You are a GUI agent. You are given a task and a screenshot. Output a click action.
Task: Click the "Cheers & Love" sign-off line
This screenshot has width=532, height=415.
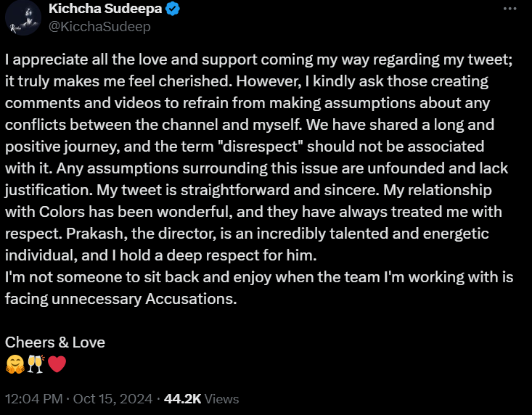tap(55, 342)
